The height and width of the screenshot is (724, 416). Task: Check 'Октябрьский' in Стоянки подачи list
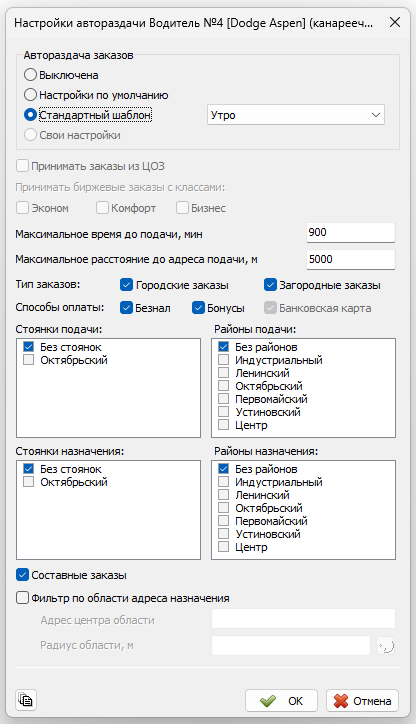(29, 360)
